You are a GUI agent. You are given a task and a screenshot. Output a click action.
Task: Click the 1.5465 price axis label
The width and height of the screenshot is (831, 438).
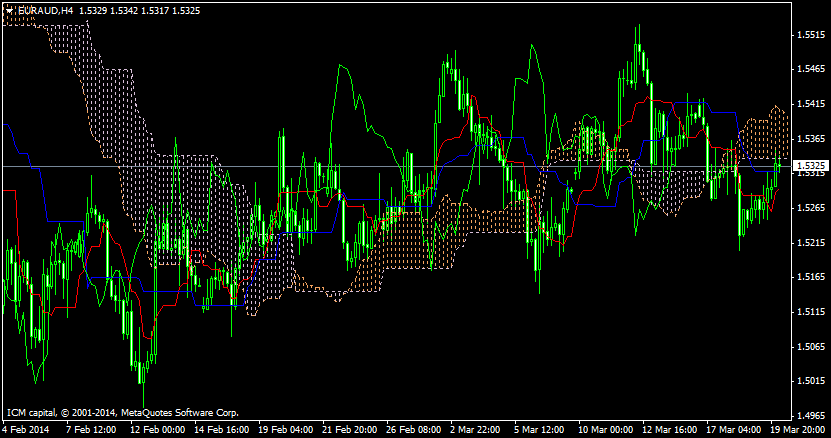pos(811,69)
